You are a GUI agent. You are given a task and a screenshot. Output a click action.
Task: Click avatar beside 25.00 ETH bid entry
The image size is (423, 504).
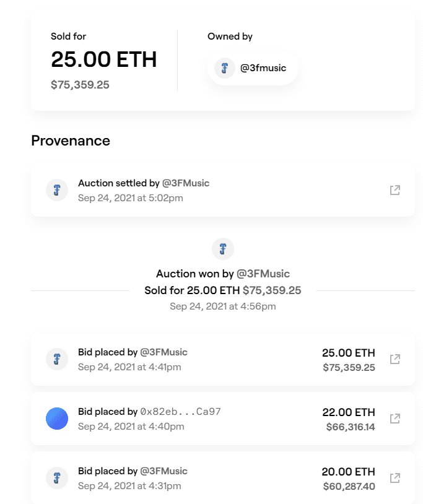(x=57, y=359)
